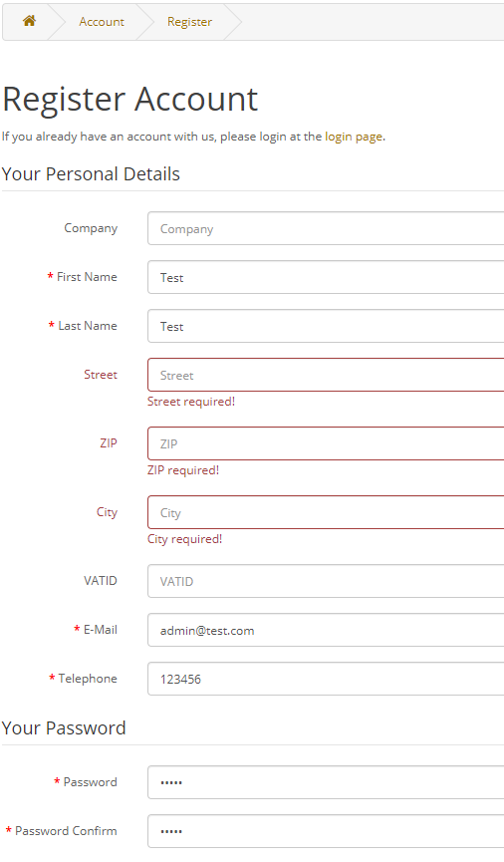The width and height of the screenshot is (504, 862).
Task: Click the Street field label
Action: [101, 375]
